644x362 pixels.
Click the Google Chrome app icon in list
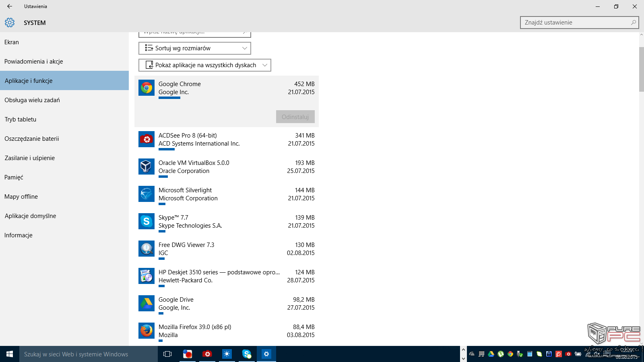[x=147, y=88]
